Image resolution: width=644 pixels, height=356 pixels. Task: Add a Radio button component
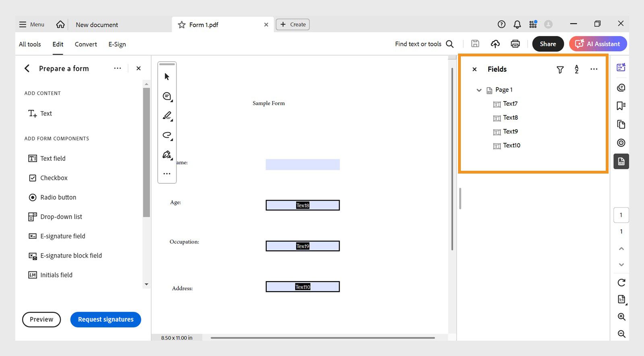click(52, 197)
